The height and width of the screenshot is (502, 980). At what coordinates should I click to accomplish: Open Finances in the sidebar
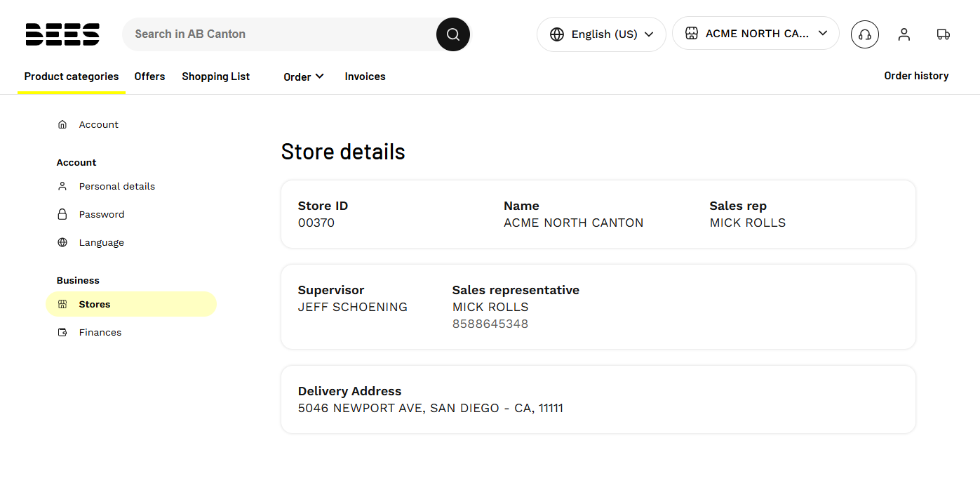(x=100, y=332)
